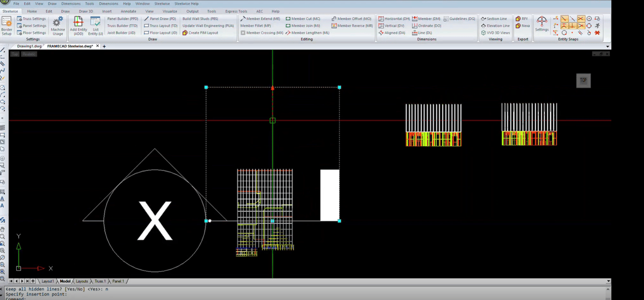
Task: Switch to Draw 3D ribbon tab
Action: (86, 11)
